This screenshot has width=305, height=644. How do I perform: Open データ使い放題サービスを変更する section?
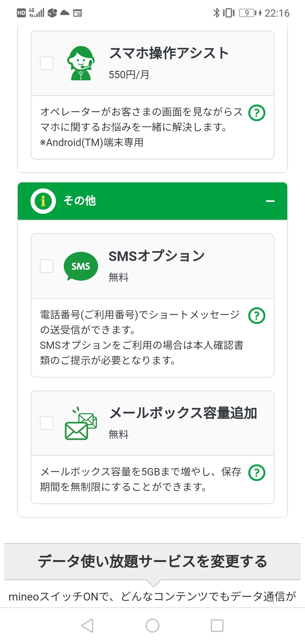point(152,562)
